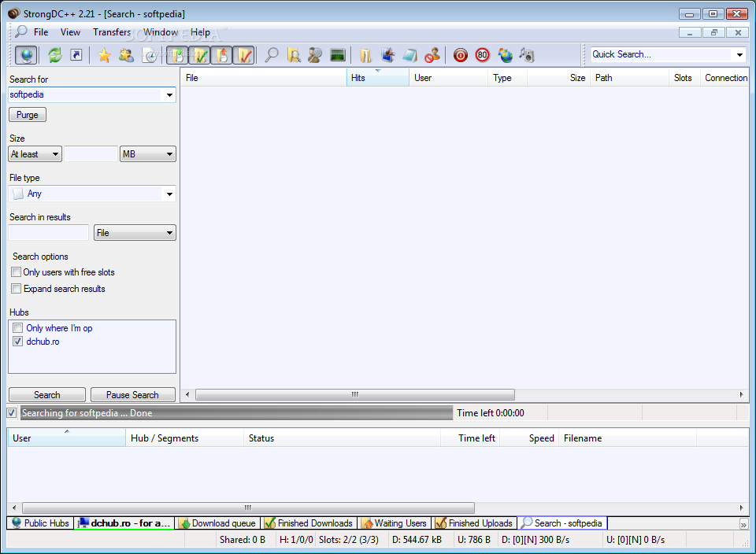Open the File menu

41,32
